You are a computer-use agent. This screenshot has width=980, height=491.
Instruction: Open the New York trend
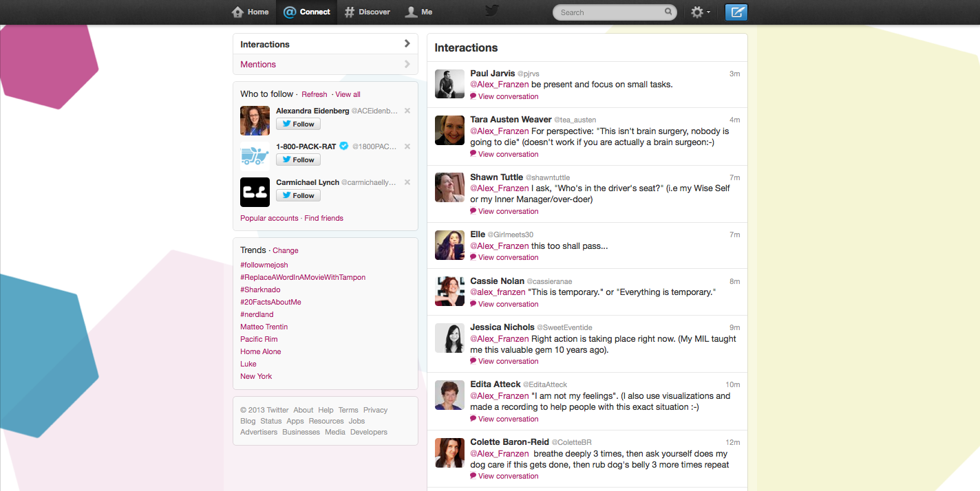(256, 376)
